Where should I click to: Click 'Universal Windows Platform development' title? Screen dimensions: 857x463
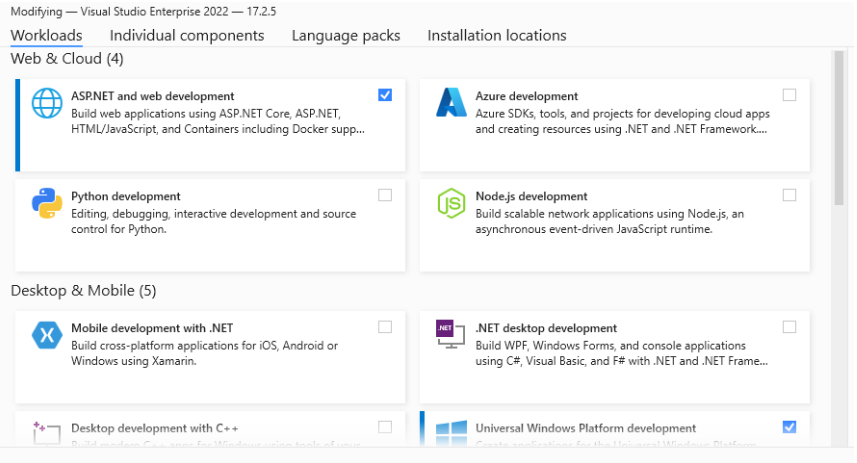(x=585, y=428)
